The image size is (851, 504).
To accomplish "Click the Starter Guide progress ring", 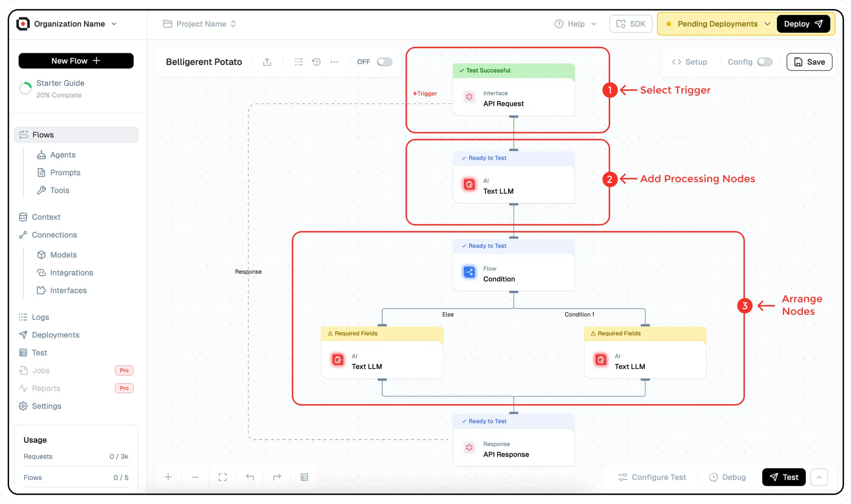I will tap(26, 88).
